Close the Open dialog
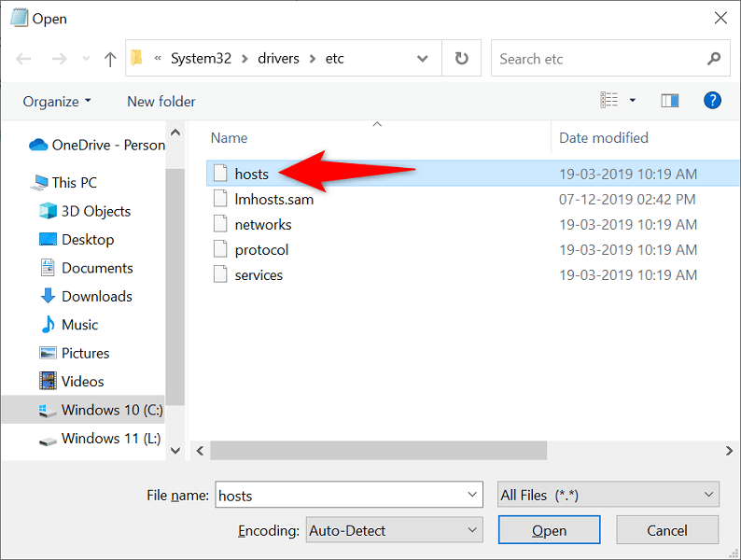Image resolution: width=741 pixels, height=560 pixels. coord(720,18)
